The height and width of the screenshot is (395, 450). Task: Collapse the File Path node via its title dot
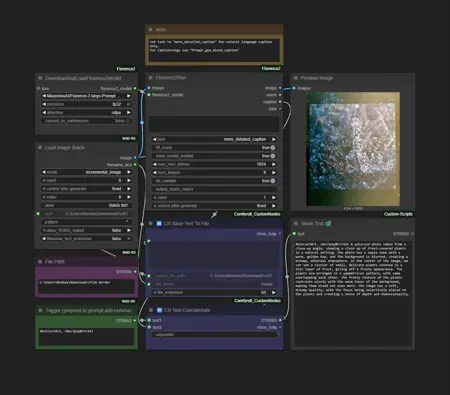tap(40, 262)
